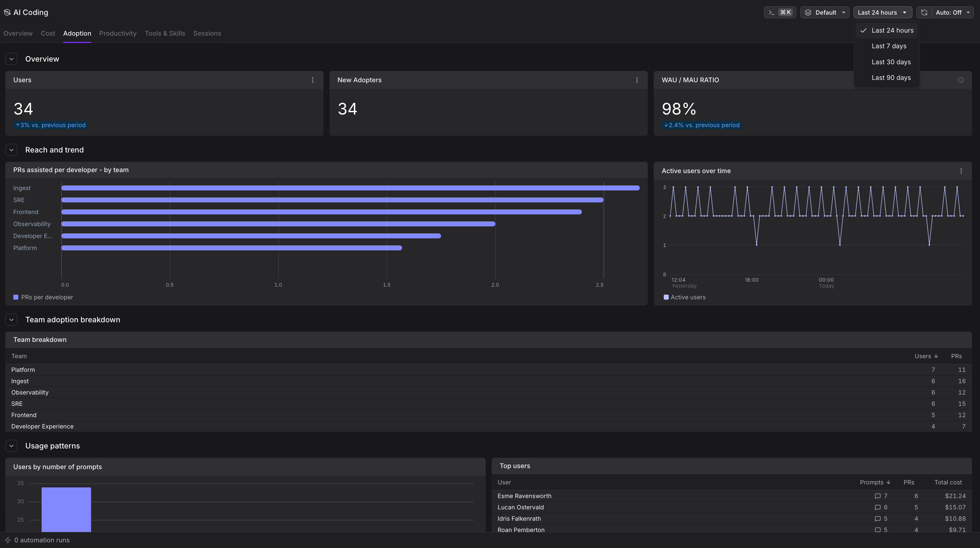
Task: Click the lightning bolt automation icon
Action: (x=8, y=540)
